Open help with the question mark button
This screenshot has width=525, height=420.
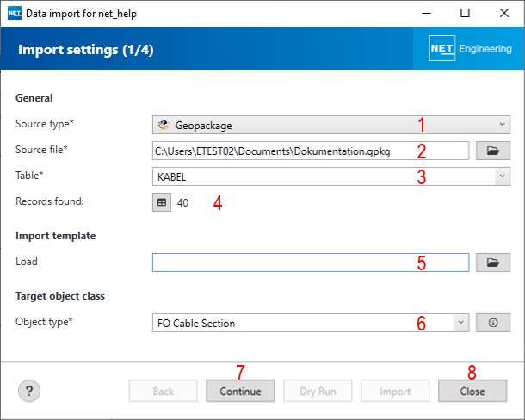click(29, 391)
